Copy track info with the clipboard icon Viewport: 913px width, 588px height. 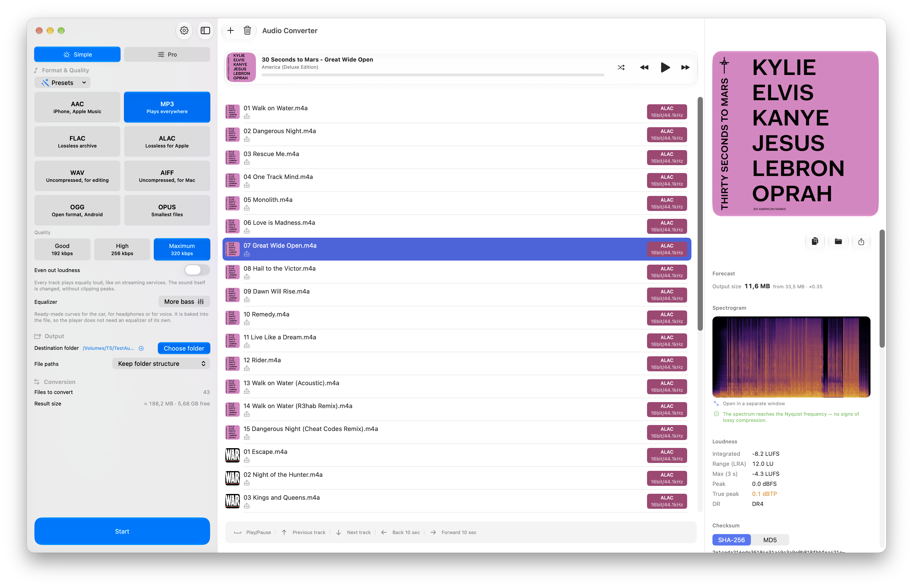point(815,241)
